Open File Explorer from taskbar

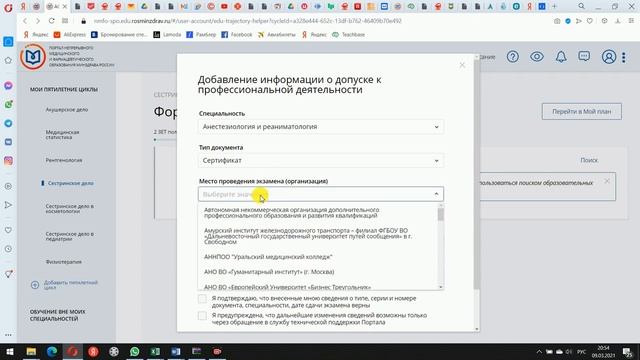pyautogui.click(x=31, y=351)
